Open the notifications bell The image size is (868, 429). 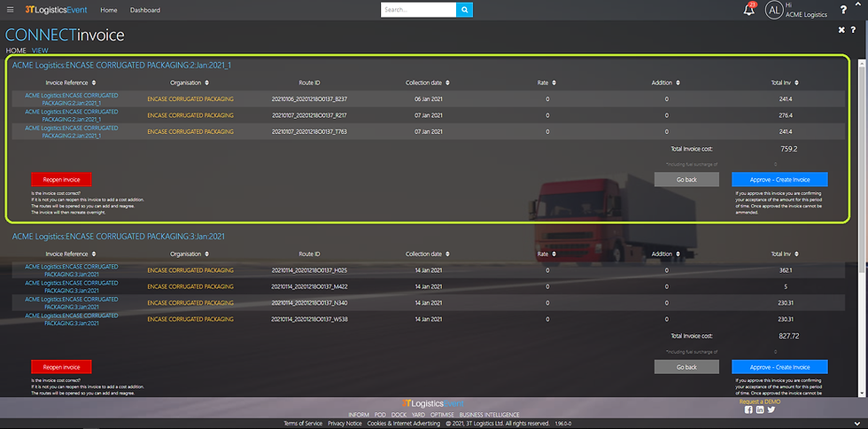pyautogui.click(x=749, y=10)
